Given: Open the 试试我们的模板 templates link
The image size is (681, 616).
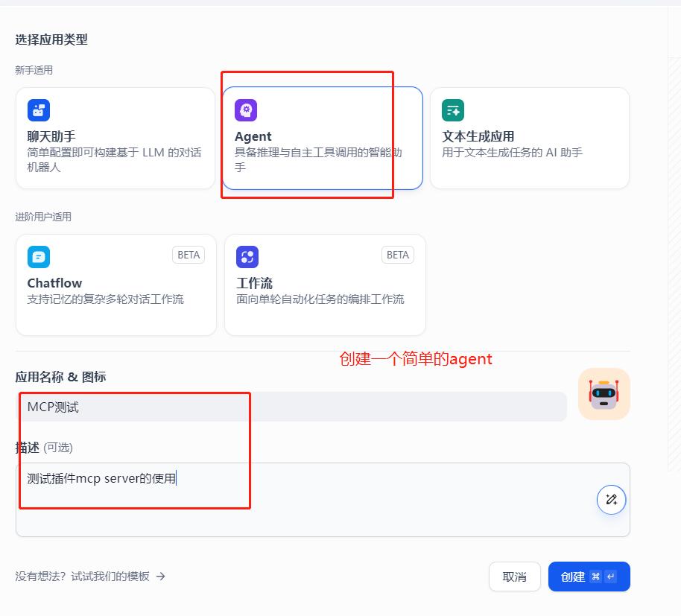Looking at the screenshot, I should 110,576.
